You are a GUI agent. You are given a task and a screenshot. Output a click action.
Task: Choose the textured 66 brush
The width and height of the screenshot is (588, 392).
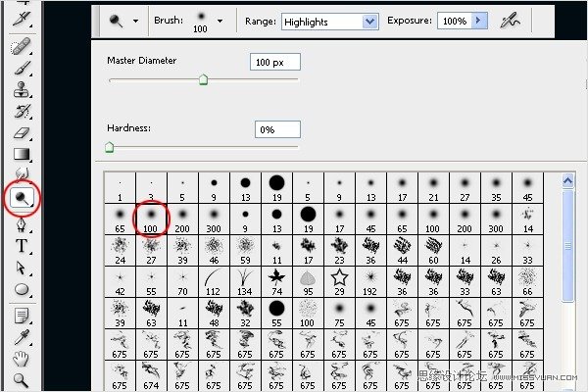(x=527, y=282)
